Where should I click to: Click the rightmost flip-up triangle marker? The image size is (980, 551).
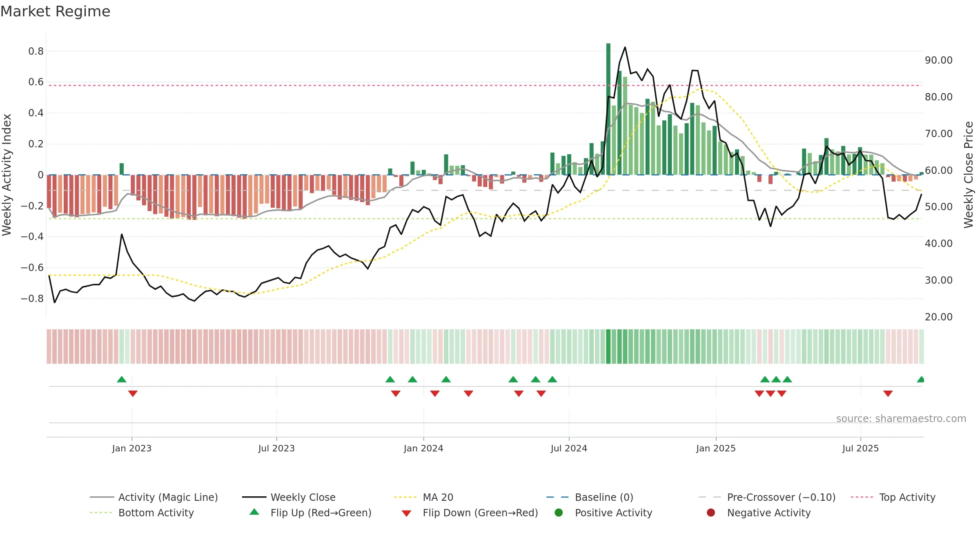[x=920, y=379]
